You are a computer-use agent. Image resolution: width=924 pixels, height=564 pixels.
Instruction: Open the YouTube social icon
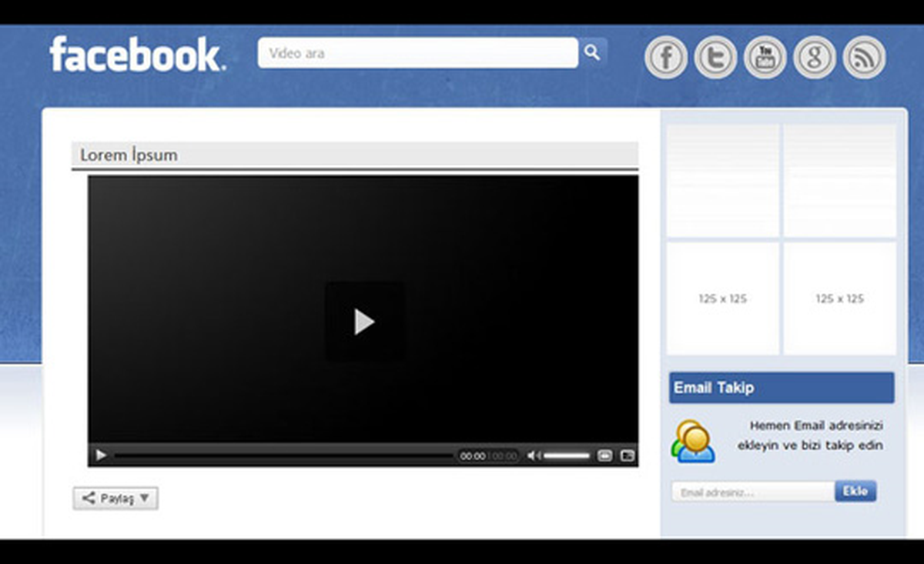765,58
